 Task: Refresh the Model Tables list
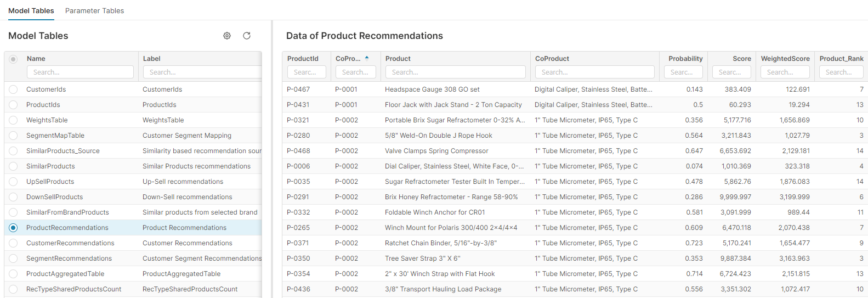coord(247,36)
